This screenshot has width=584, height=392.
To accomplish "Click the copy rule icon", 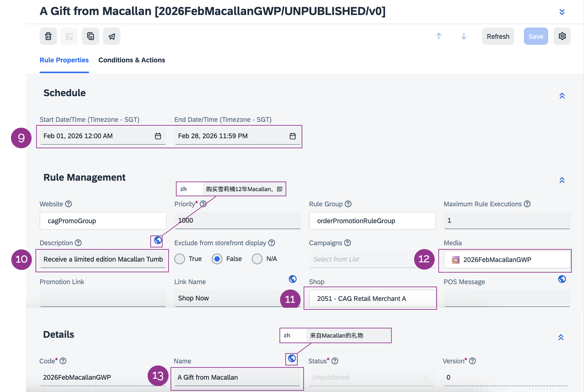I will coord(91,36).
